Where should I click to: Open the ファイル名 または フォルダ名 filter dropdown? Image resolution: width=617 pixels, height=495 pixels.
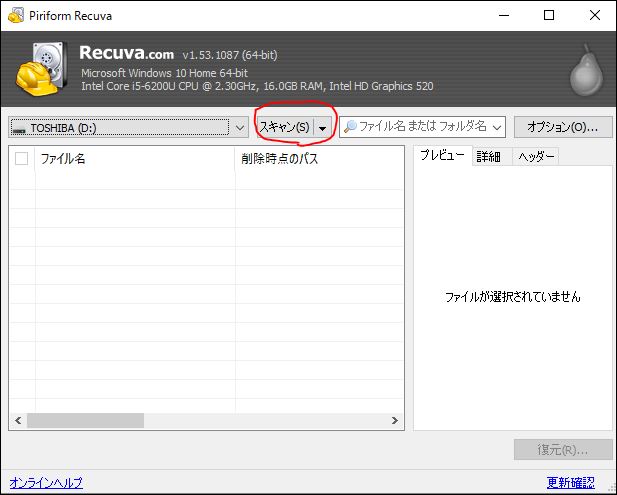[x=497, y=127]
